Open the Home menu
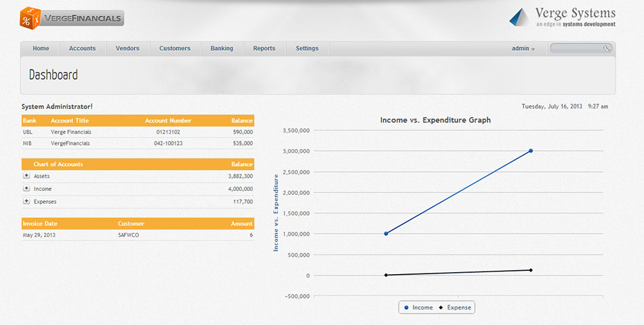Viewport: 644px width, 325px height. point(41,49)
